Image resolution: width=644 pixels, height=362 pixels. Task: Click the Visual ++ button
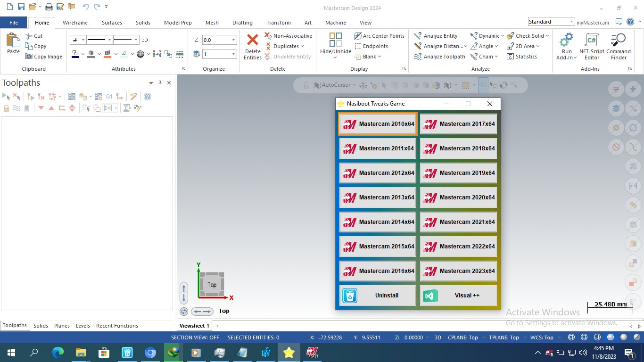[x=459, y=296]
